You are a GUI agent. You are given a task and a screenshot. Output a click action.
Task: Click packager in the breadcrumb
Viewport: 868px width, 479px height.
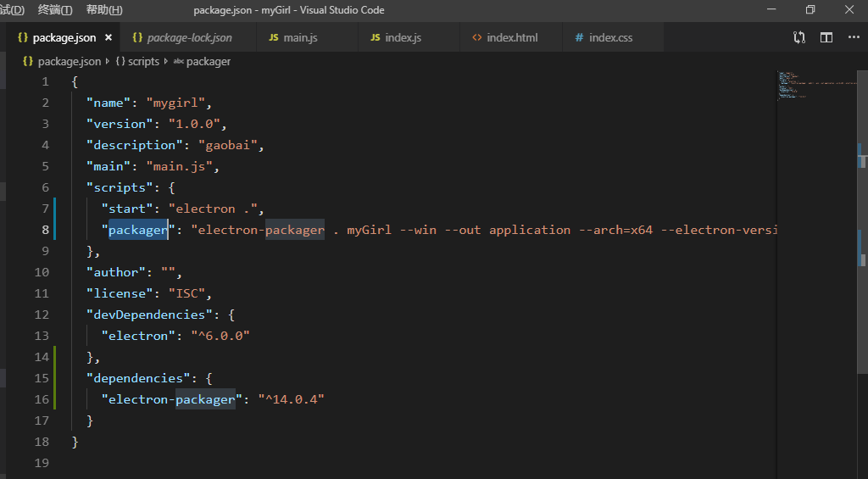(x=209, y=62)
